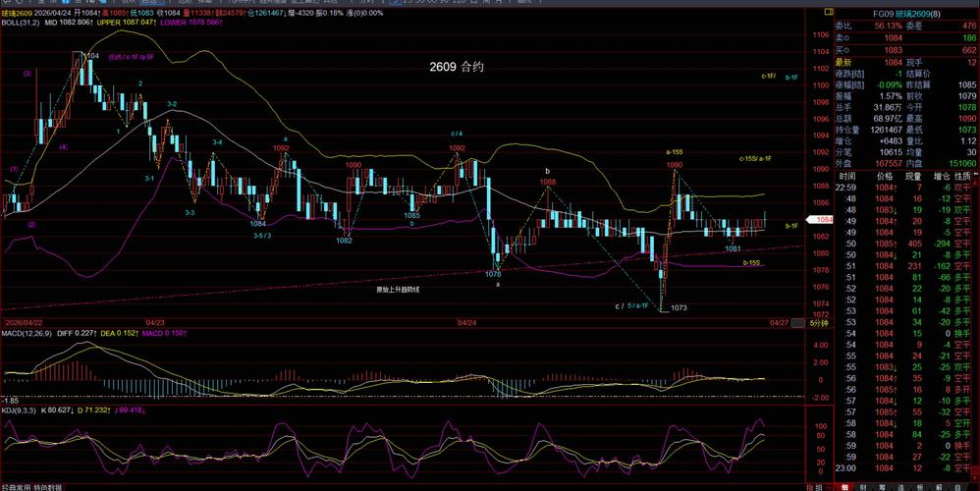
Task: Click the 价格 column header
Action: 885,176
